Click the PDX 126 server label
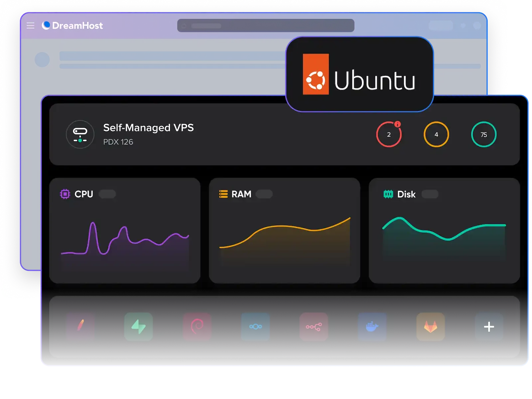This screenshot has height=399, width=532. click(118, 142)
